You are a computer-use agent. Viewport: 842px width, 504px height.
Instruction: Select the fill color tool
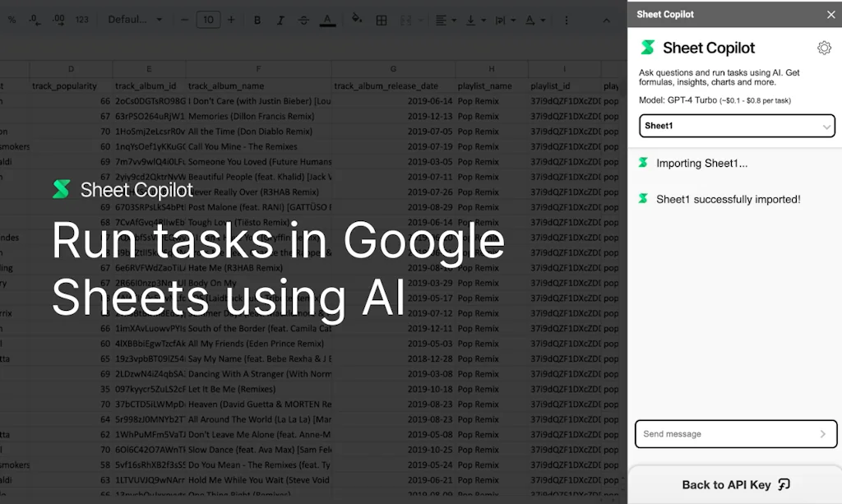point(357,20)
